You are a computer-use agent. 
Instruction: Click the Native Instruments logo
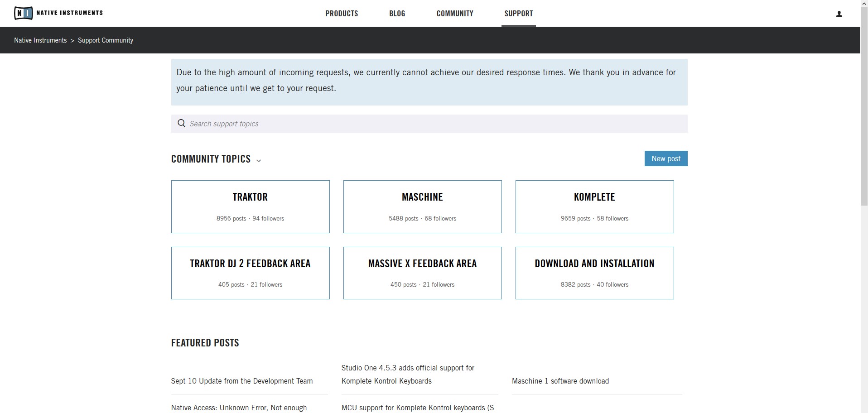pyautogui.click(x=58, y=13)
